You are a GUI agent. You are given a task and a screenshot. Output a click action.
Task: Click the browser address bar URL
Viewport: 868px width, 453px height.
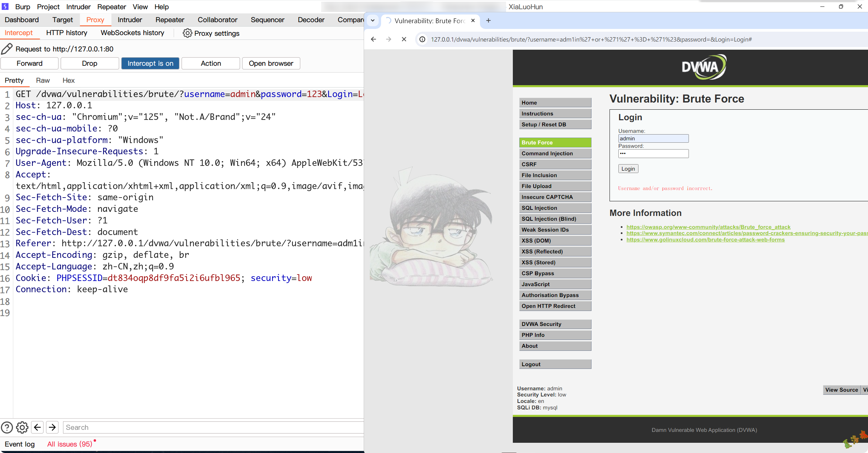point(591,40)
